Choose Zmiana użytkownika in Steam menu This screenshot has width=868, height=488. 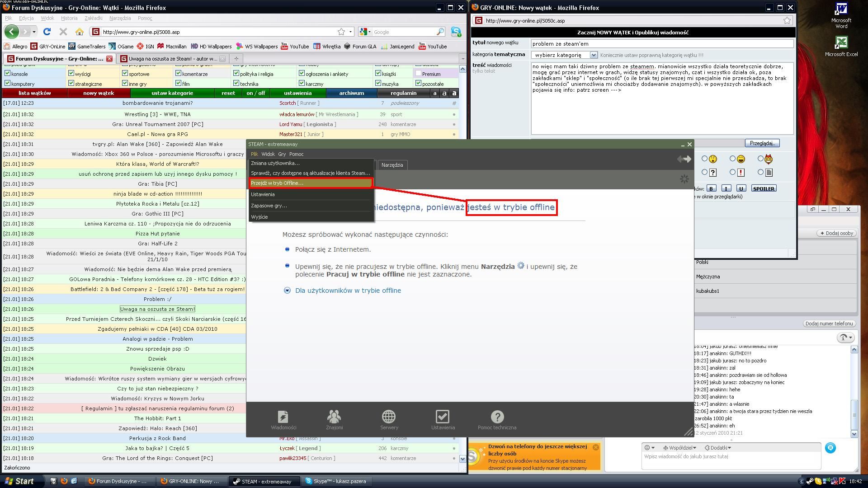pos(311,163)
